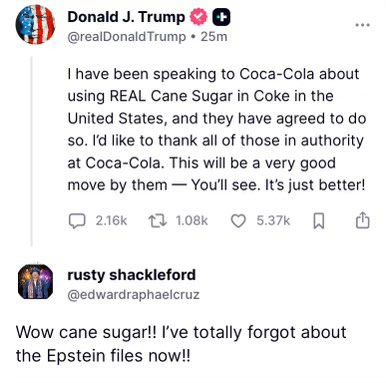Click the 25m timestamp
Image resolution: width=386 pixels, height=383 pixels.
tap(214, 37)
